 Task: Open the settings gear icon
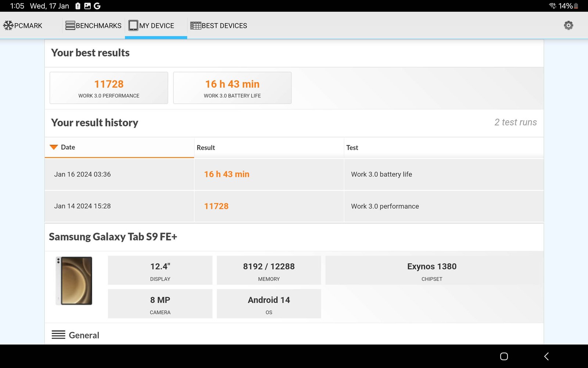click(x=568, y=25)
